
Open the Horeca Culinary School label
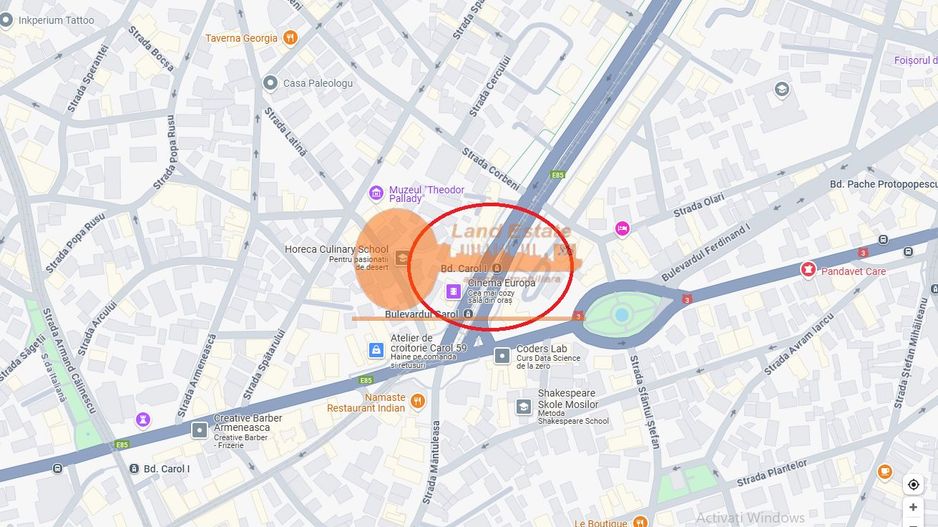(x=336, y=249)
